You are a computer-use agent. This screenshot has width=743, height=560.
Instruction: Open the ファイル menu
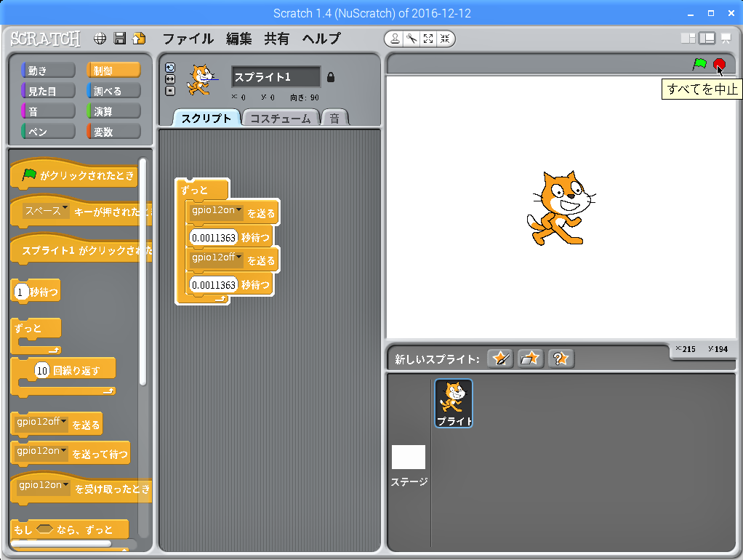(188, 39)
